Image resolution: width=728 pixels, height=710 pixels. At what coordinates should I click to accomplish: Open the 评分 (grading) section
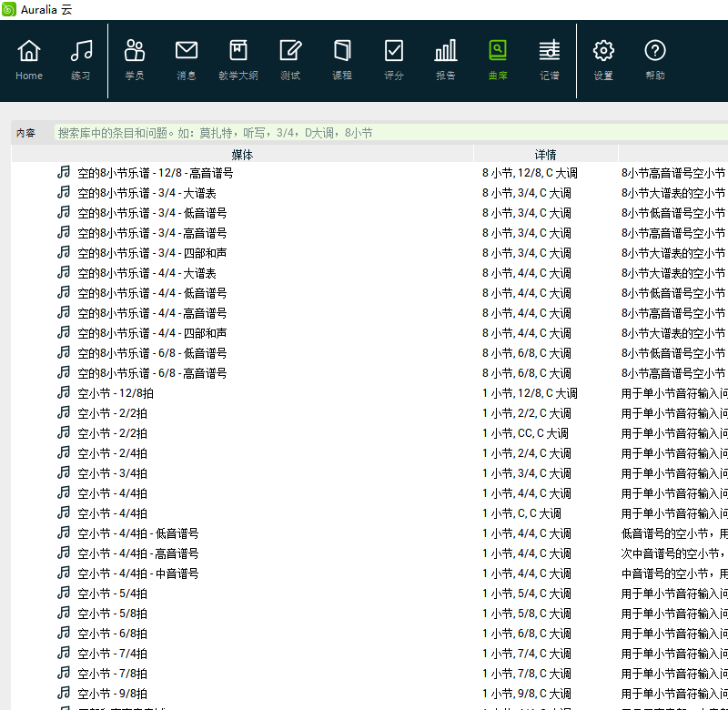tap(394, 60)
